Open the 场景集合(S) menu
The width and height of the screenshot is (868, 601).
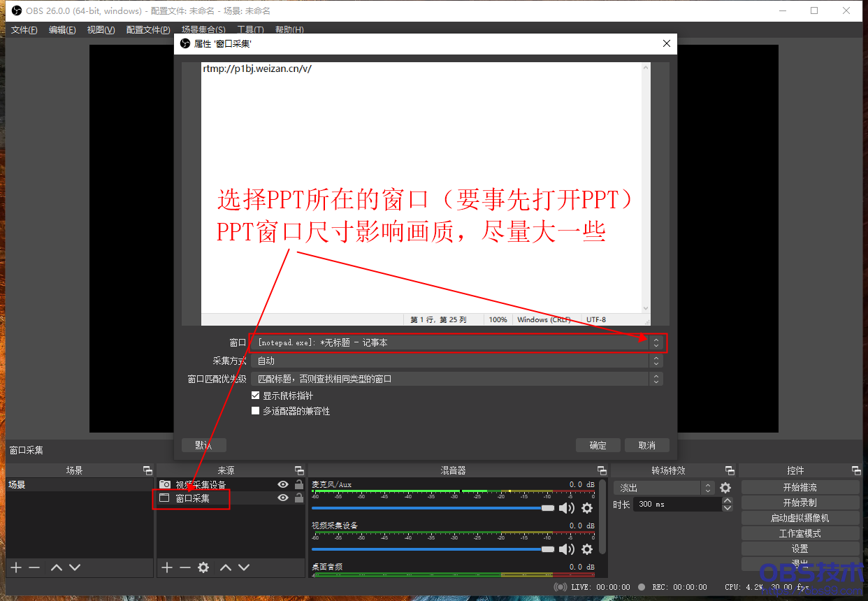[x=203, y=30]
